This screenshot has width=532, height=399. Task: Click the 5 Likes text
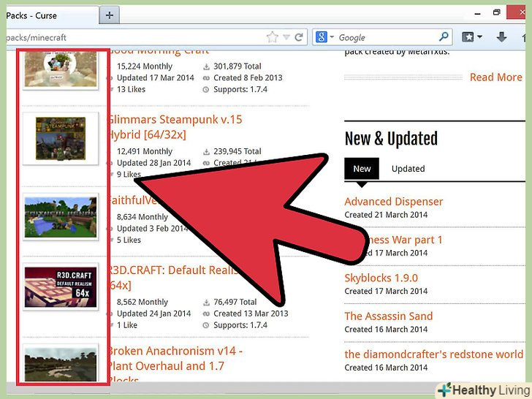pyautogui.click(x=129, y=240)
